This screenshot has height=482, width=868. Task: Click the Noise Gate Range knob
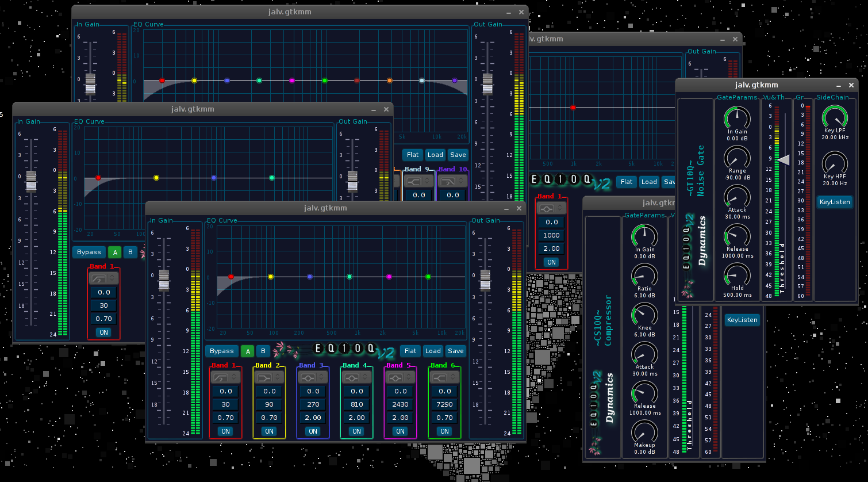pos(737,157)
